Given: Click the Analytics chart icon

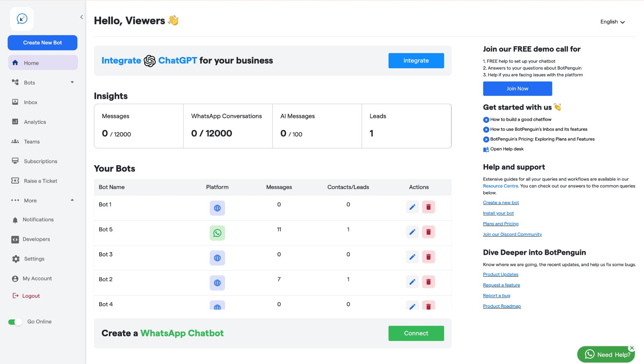Looking at the screenshot, I should tap(15, 122).
